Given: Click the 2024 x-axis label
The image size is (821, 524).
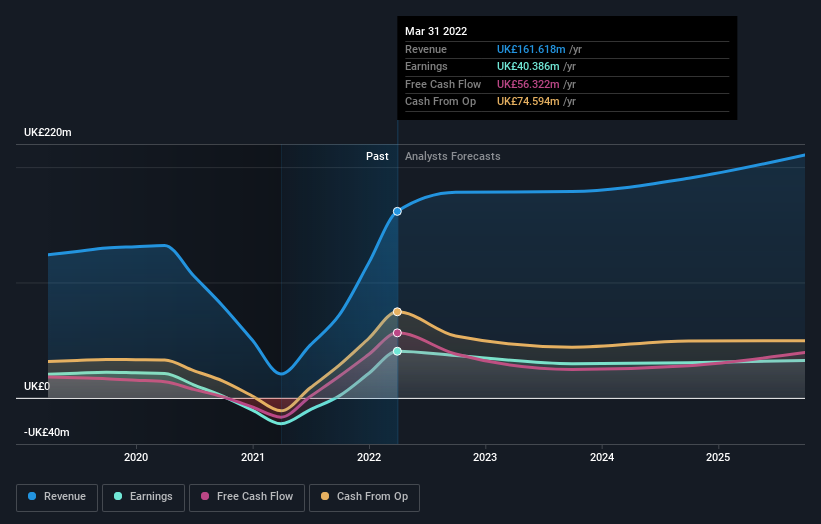Looking at the screenshot, I should click(602, 458).
